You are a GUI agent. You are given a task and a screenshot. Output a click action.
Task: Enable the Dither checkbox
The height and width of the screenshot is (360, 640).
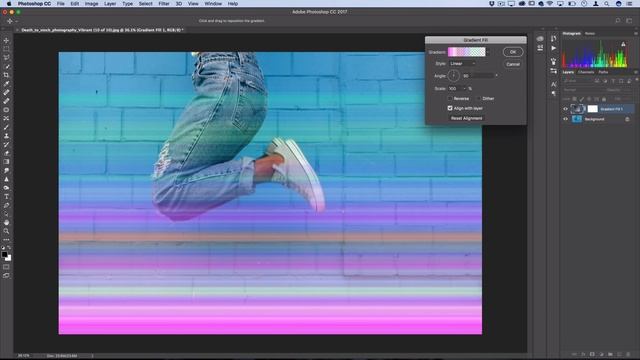[x=479, y=98]
